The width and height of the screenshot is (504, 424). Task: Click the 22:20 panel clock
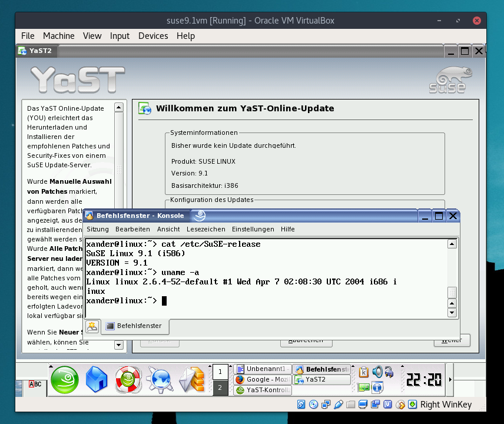pos(424,380)
